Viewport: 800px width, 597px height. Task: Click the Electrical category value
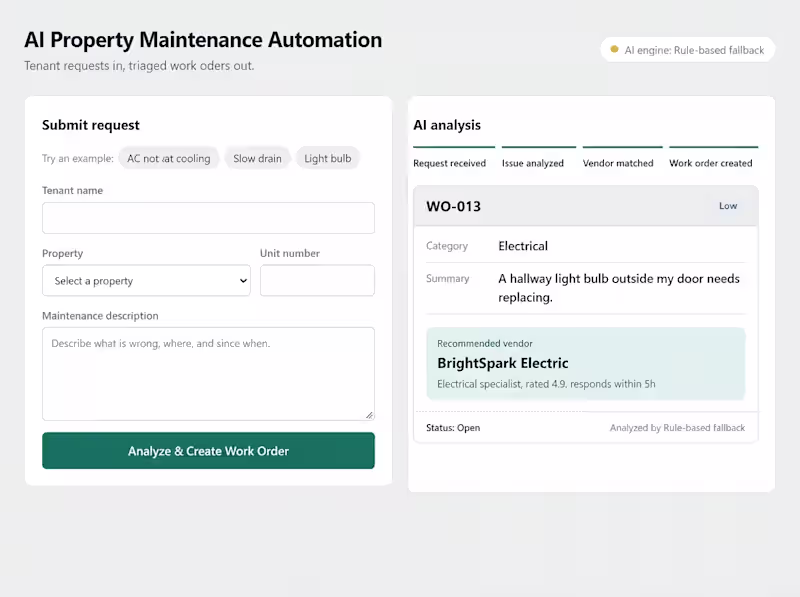click(x=523, y=246)
